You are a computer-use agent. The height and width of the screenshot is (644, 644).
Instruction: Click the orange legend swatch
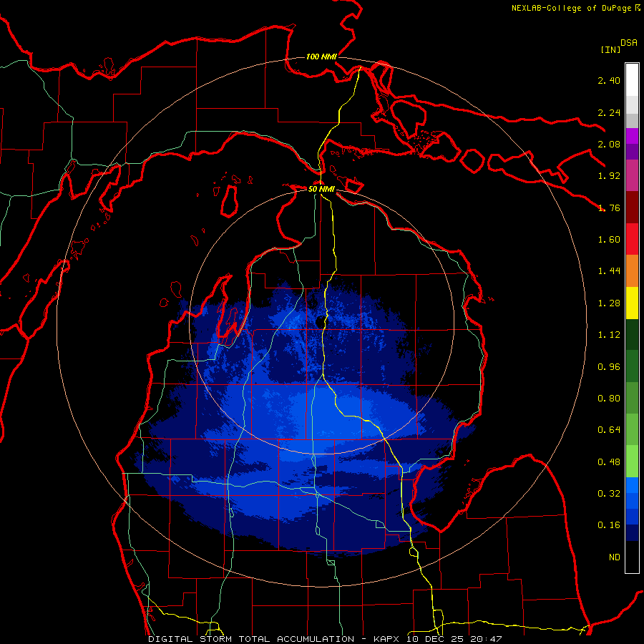(632, 271)
